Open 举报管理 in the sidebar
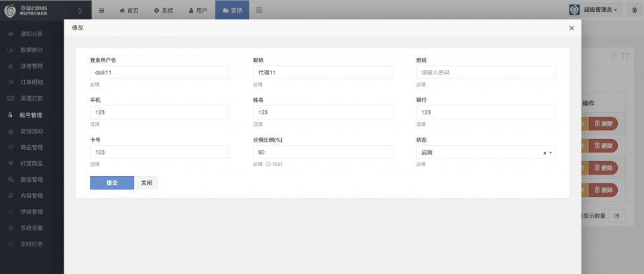 tap(32, 212)
